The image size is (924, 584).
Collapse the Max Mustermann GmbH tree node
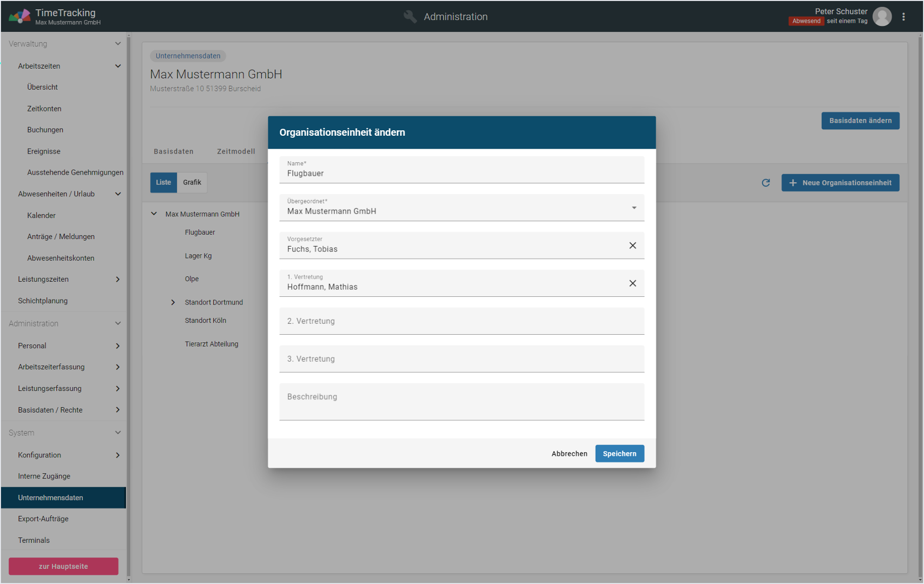pos(154,214)
